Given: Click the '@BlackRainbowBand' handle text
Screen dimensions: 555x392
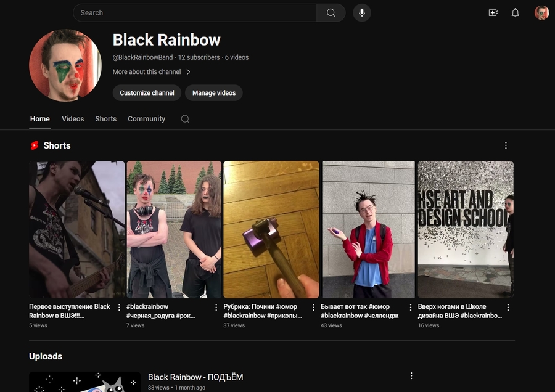Looking at the screenshot, I should pos(142,57).
